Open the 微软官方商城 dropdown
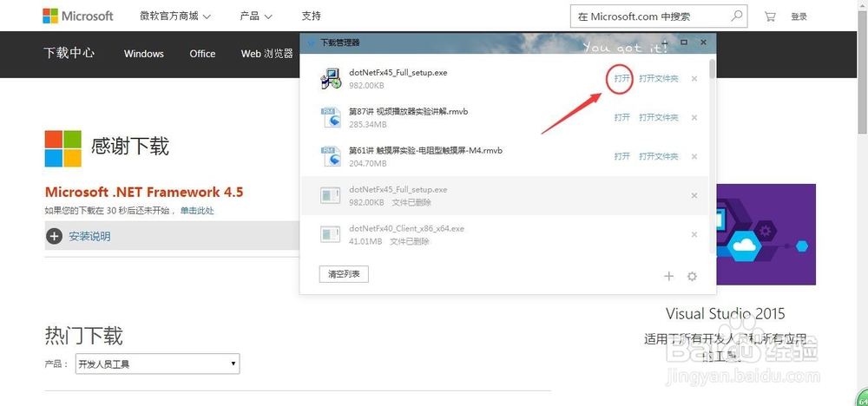 tap(175, 16)
